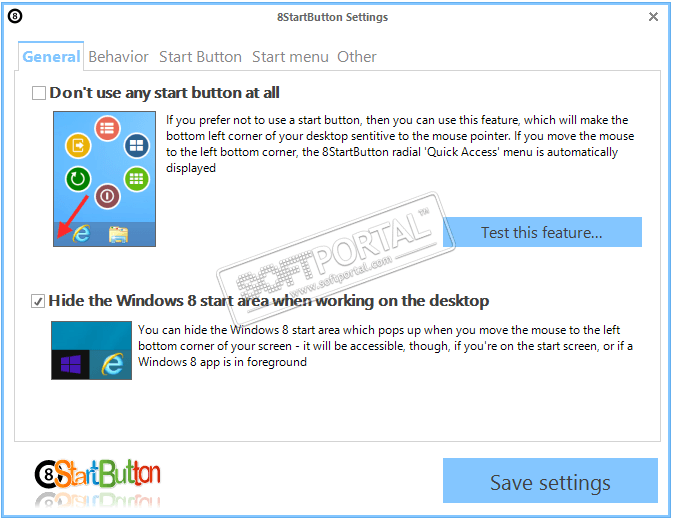The height and width of the screenshot is (520, 673).
Task: Click the blue Windows tile icon
Action: point(136,145)
